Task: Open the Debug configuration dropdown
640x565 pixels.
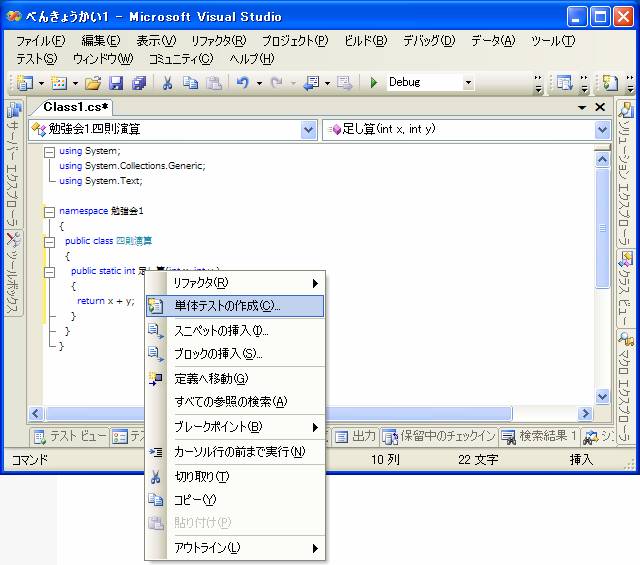Action: pos(467,82)
